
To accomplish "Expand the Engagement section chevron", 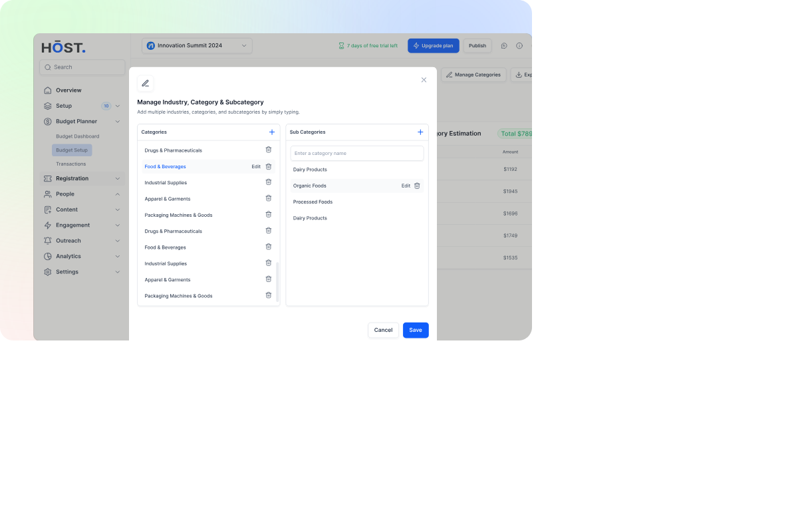I will click(118, 225).
